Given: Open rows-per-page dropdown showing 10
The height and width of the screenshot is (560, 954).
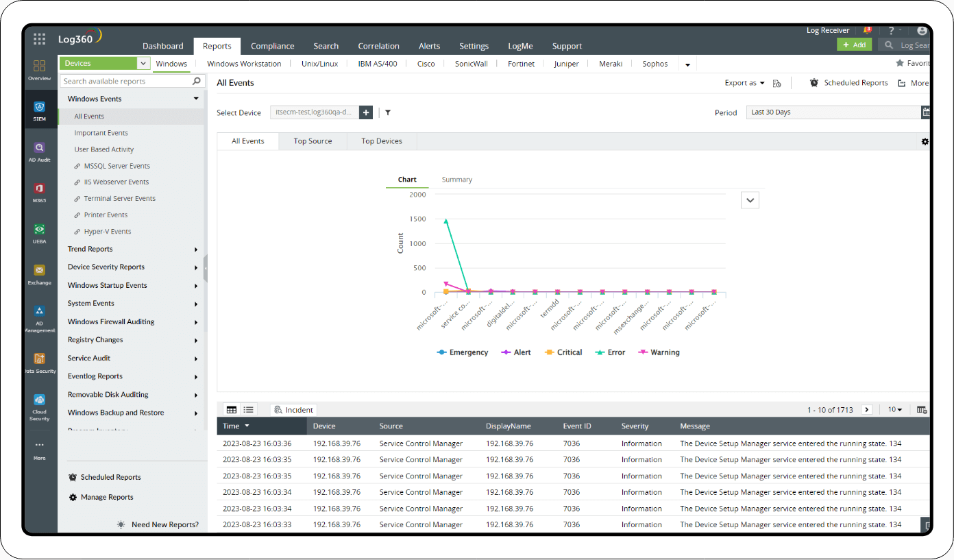Looking at the screenshot, I should [895, 410].
